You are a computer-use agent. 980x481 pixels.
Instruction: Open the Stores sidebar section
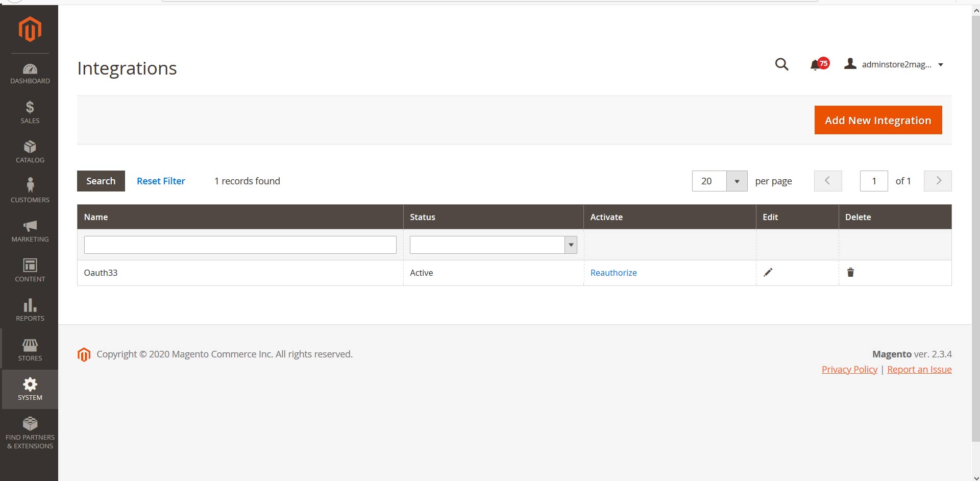[30, 349]
